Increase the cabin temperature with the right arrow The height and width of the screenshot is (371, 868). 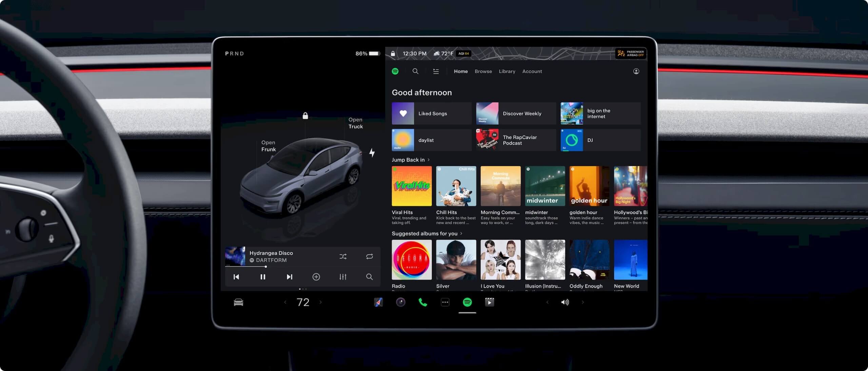click(x=320, y=302)
